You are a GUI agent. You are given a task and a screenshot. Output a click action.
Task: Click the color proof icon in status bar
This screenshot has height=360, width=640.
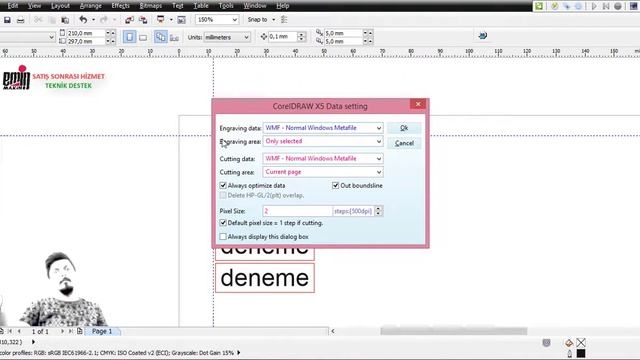[x=547, y=343]
